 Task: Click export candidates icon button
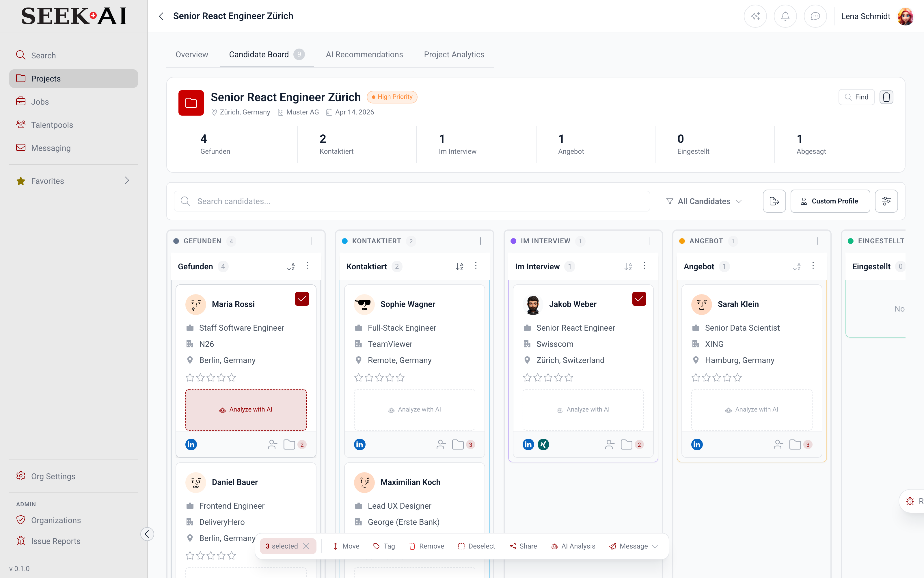pos(774,201)
